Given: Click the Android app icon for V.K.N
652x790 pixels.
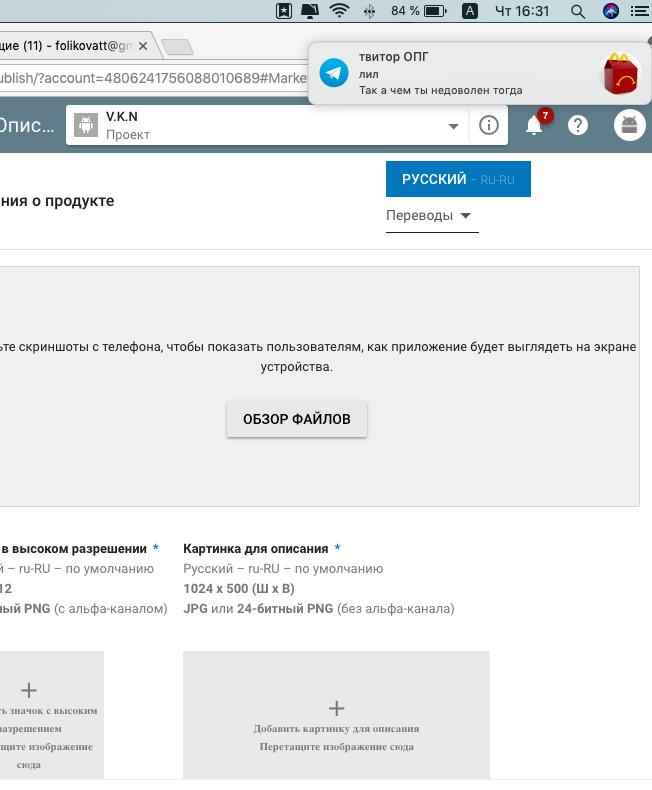Looking at the screenshot, I should point(86,125).
